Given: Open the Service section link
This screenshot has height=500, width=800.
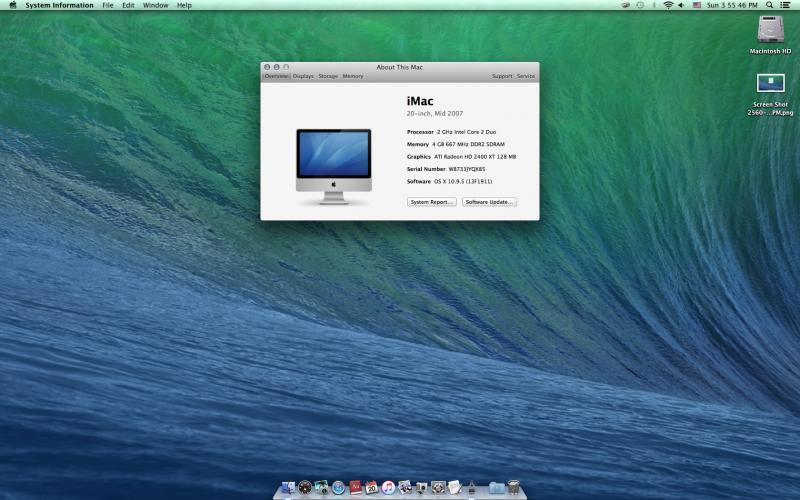Looking at the screenshot, I should [526, 76].
